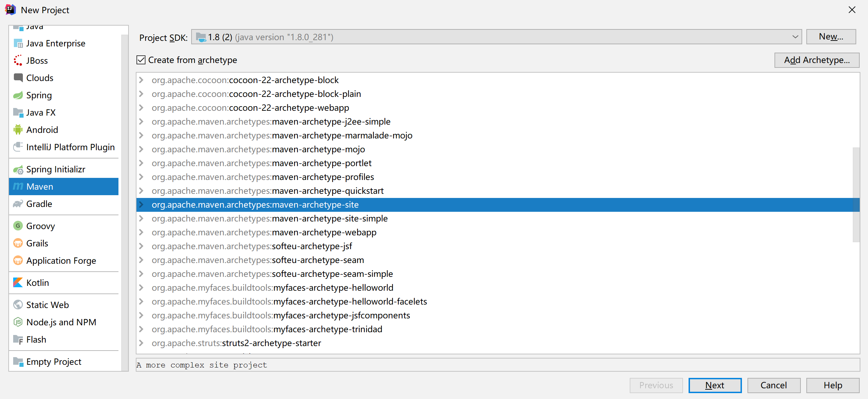Expand struts2-archetype-starter node
The height and width of the screenshot is (399, 868).
coord(141,343)
